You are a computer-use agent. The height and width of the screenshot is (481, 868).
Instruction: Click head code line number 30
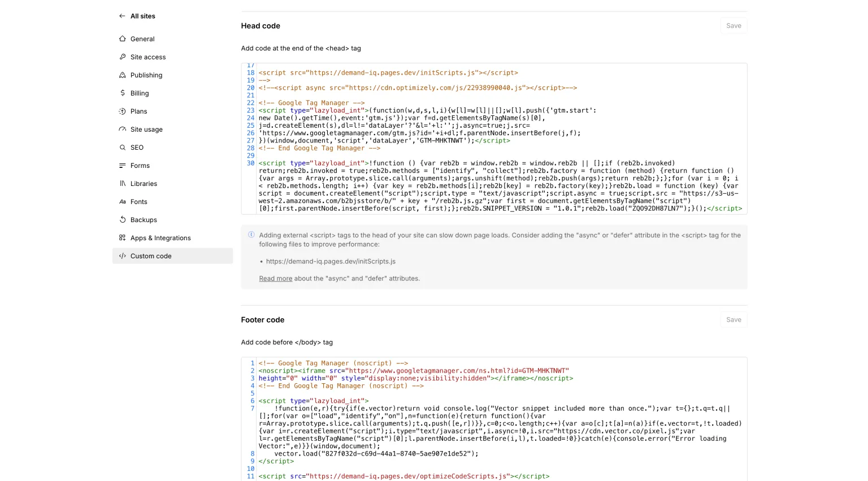pos(250,163)
